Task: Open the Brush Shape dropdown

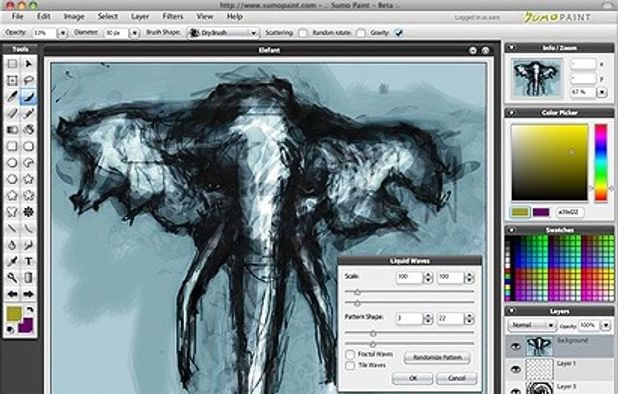Action: tap(223, 33)
